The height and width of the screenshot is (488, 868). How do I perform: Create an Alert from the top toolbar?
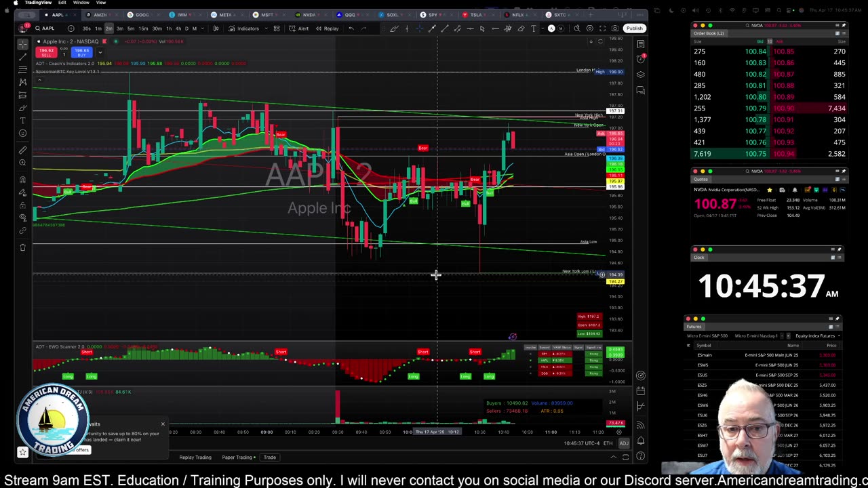(x=299, y=28)
